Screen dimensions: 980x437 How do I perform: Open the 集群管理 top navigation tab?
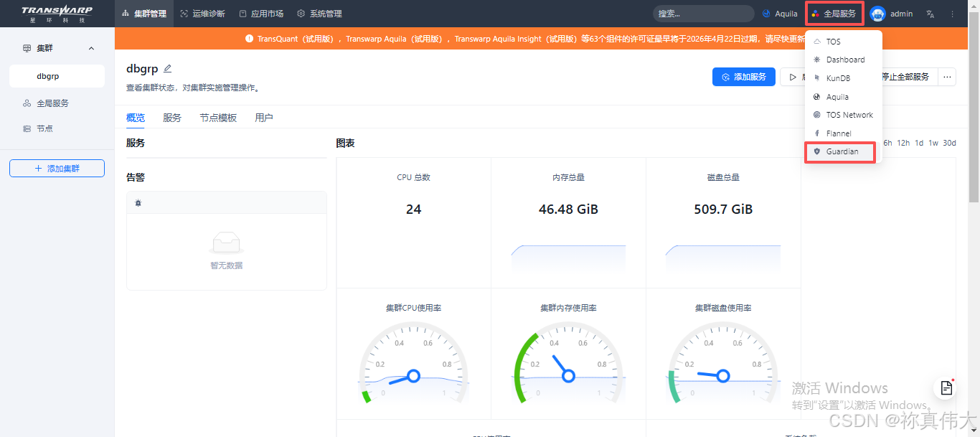click(144, 14)
